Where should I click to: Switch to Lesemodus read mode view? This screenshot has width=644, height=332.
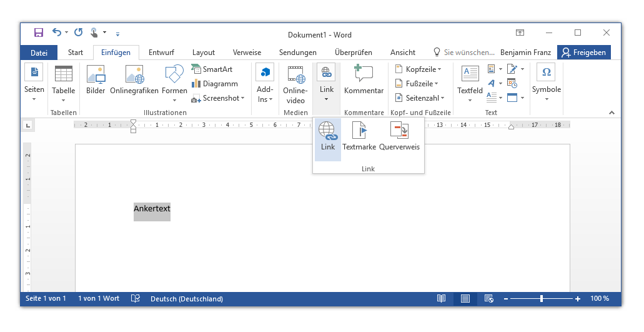(441, 299)
